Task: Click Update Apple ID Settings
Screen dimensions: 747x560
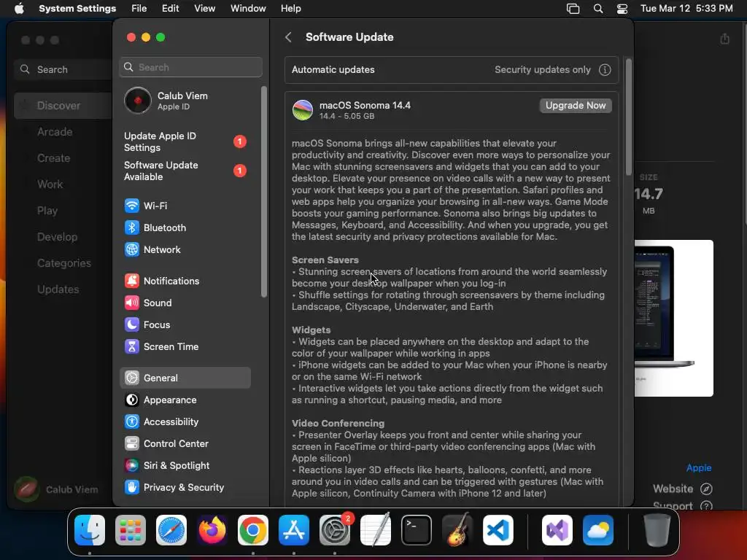Action: pyautogui.click(x=185, y=142)
